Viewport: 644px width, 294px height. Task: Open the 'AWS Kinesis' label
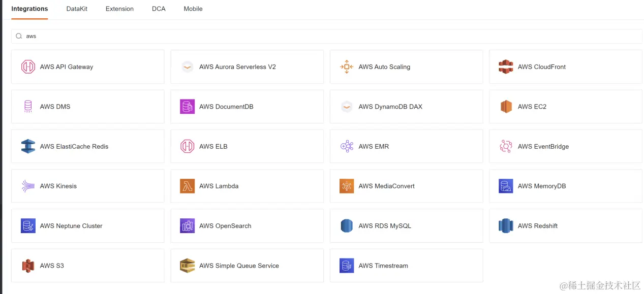pos(58,186)
